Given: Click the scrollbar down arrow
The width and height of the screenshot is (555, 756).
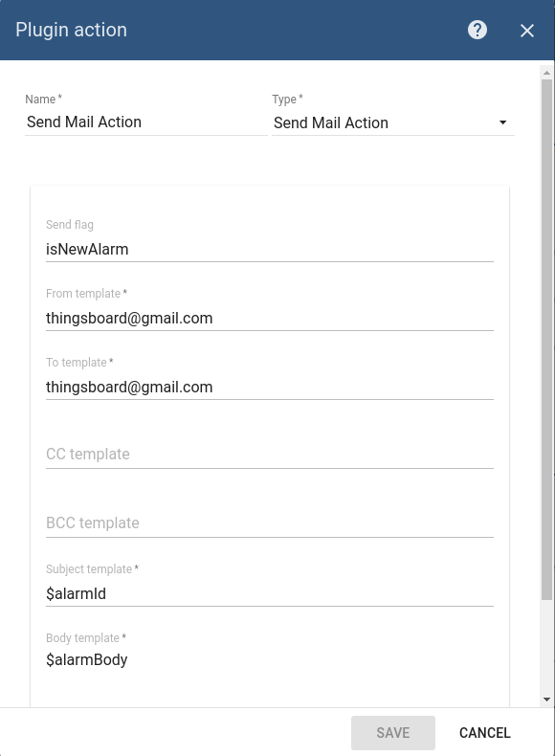Looking at the screenshot, I should (x=546, y=700).
